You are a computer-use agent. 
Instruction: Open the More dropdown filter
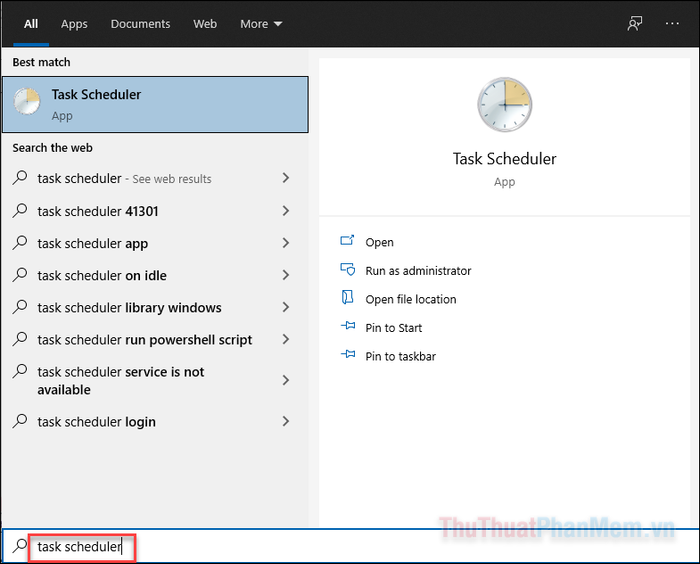(x=261, y=24)
